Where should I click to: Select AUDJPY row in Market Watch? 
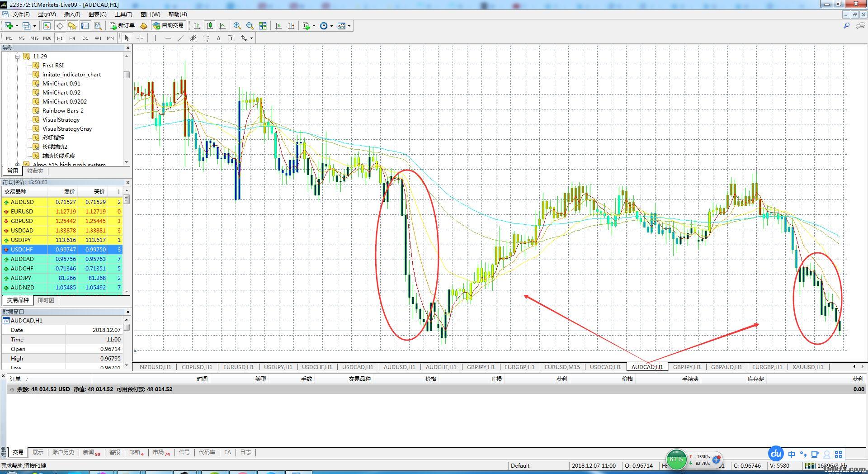[x=62, y=278]
